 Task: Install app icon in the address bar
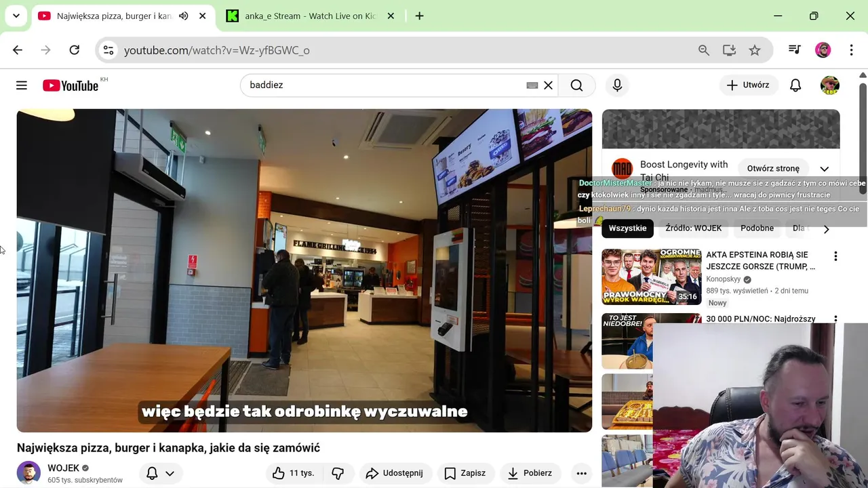point(729,49)
